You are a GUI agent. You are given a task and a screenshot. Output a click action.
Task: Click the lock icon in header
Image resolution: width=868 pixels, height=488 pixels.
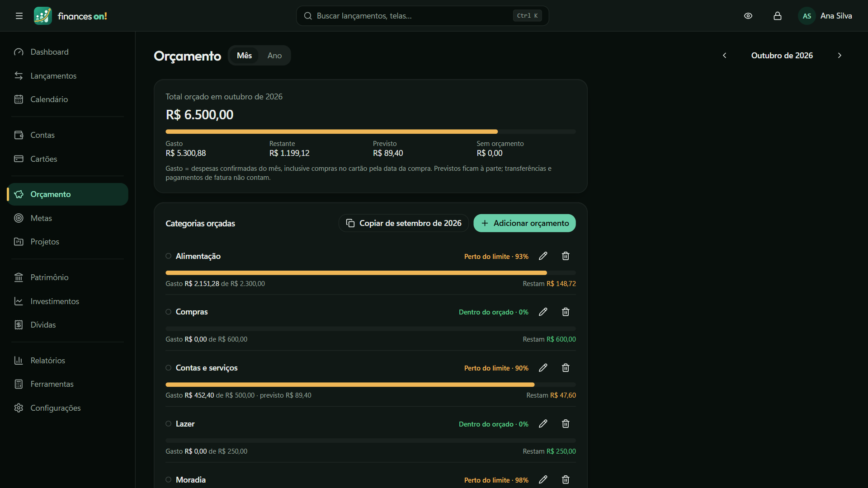778,16
